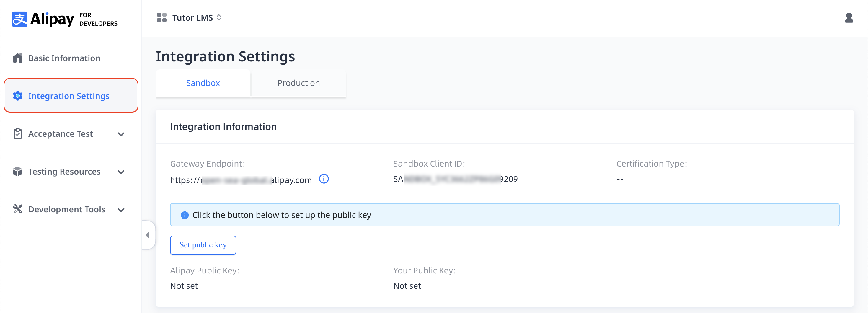Click the "Sandbox Client ID:" label

[429, 163]
